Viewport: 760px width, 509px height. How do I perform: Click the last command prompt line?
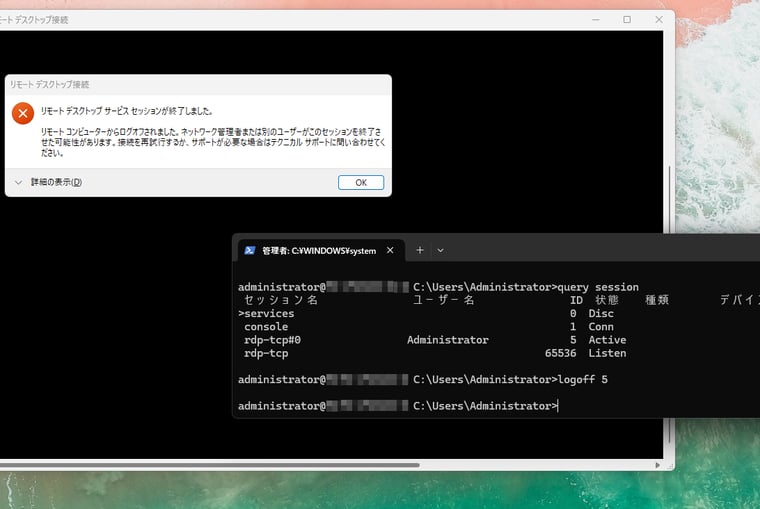pyautogui.click(x=398, y=406)
